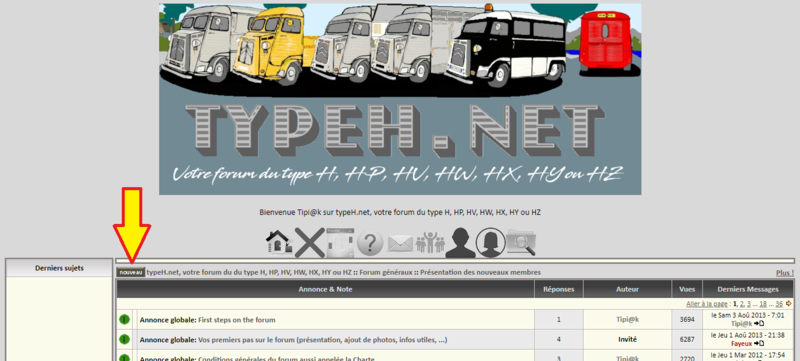Open 'Forum généraux' breadcrumb link
This screenshot has width=800, height=361.
385,272
